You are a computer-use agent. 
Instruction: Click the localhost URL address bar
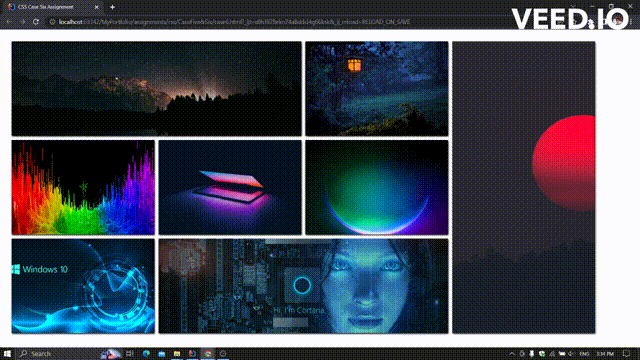pos(234,22)
